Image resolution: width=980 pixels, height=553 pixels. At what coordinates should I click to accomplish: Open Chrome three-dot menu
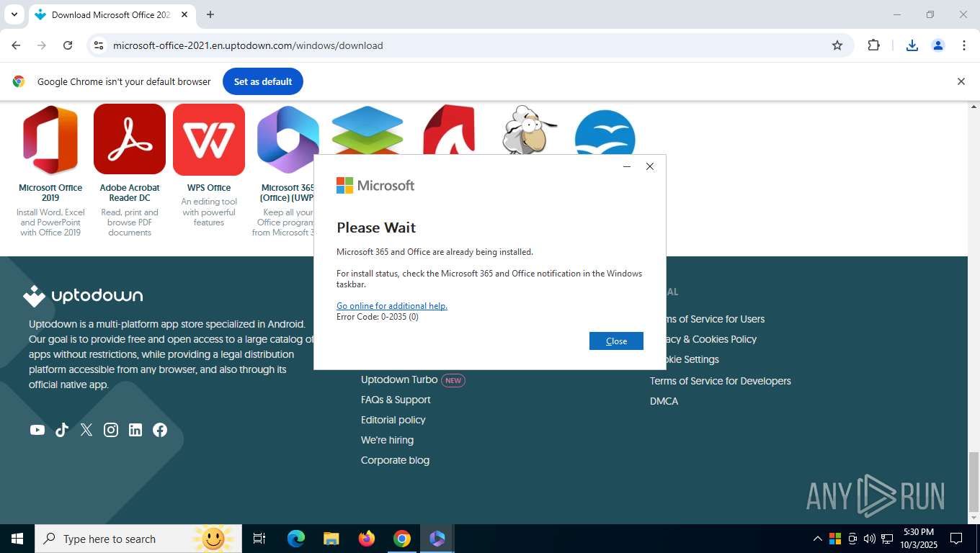coord(964,45)
